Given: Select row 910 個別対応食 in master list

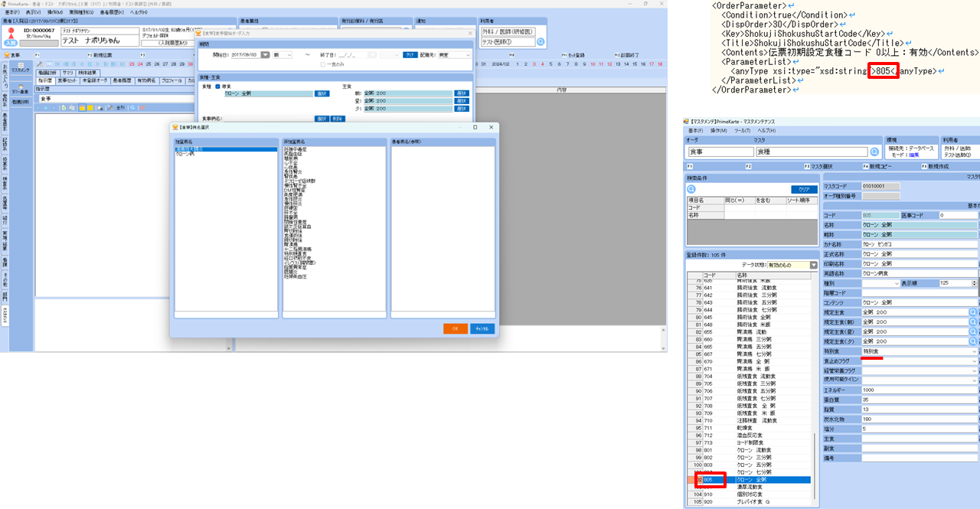Looking at the screenshot, I should [x=749, y=494].
